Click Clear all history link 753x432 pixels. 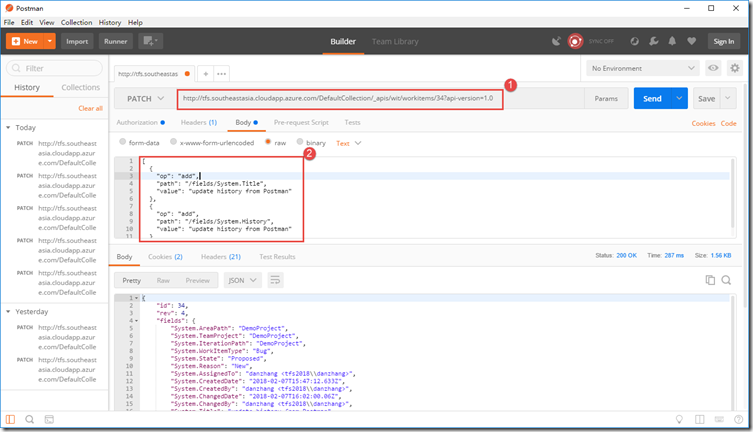(x=91, y=108)
